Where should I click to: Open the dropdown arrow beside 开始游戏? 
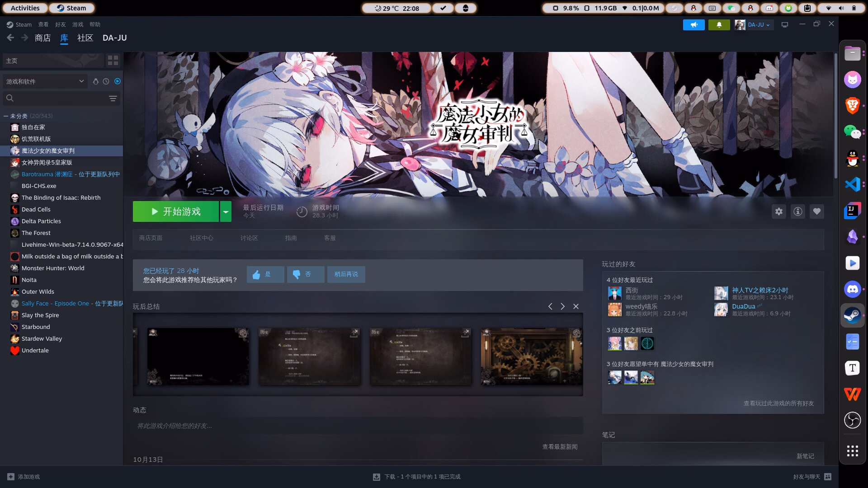click(x=226, y=211)
